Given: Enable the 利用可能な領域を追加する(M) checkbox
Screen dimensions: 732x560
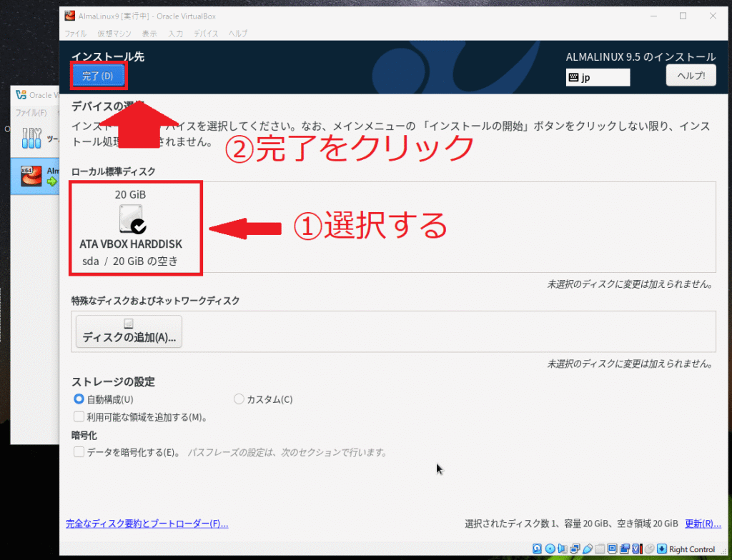Looking at the screenshot, I should (79, 416).
